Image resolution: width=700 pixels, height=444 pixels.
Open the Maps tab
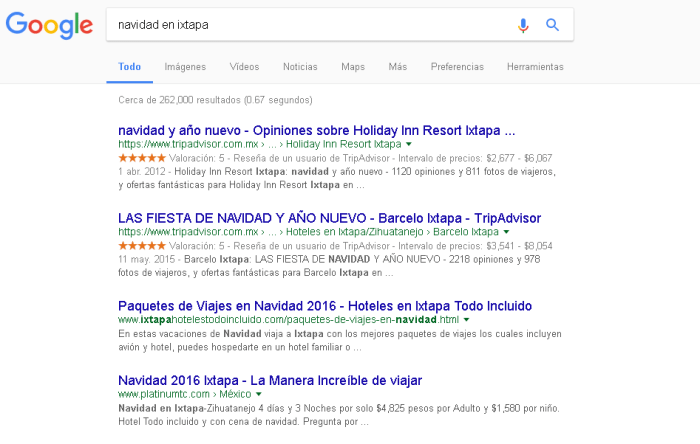(x=352, y=67)
